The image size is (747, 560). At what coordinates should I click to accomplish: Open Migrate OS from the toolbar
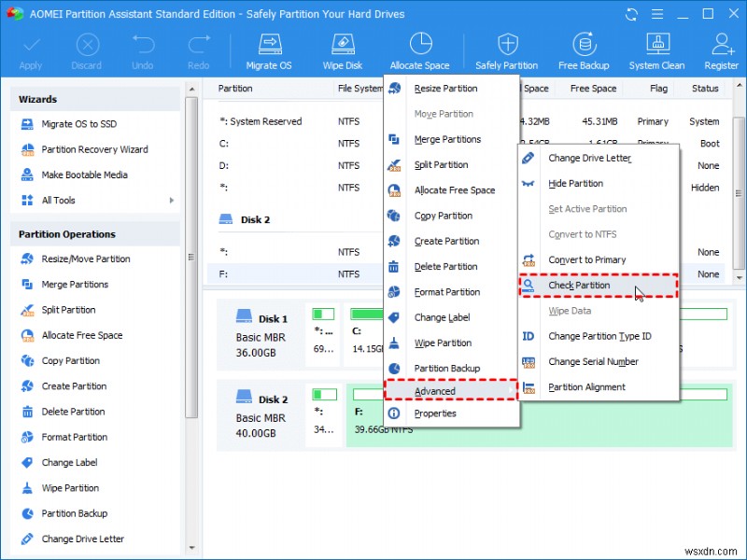pos(269,50)
